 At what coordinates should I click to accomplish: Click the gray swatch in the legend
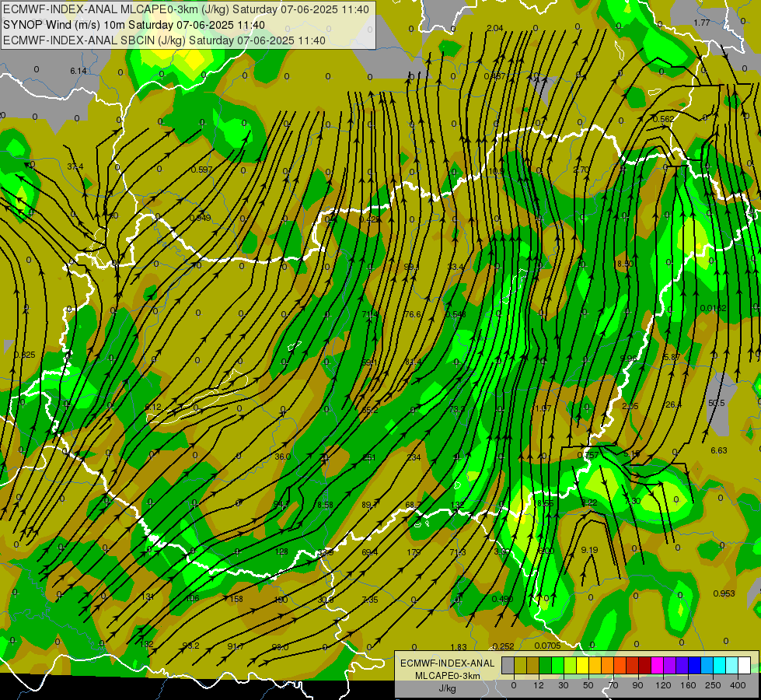click(x=508, y=666)
